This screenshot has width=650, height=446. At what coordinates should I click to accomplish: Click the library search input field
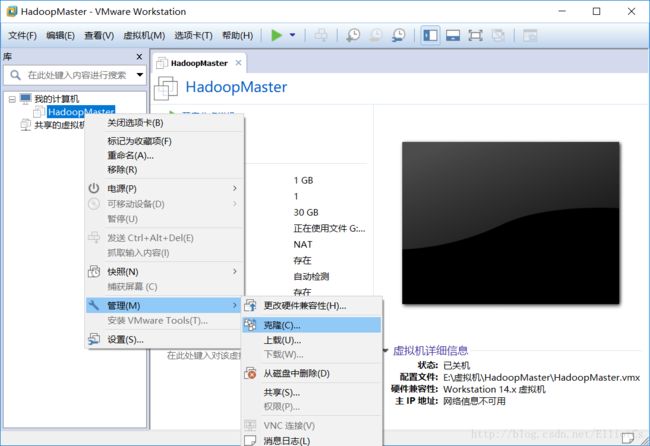coord(77,75)
